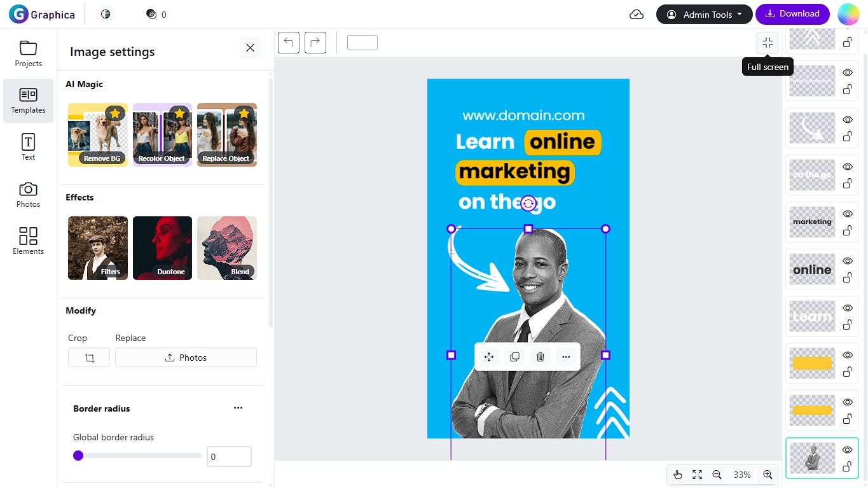Select the hand pan tool

coord(678,475)
